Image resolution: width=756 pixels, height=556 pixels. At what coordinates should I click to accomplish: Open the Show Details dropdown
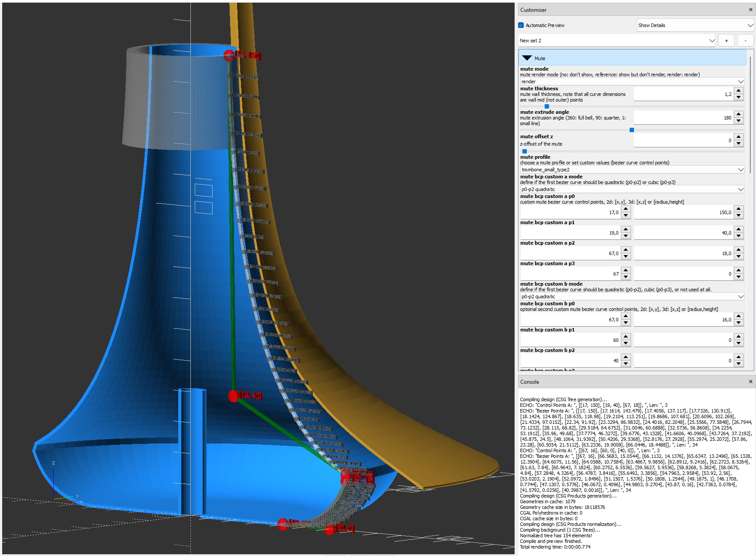[x=695, y=25]
